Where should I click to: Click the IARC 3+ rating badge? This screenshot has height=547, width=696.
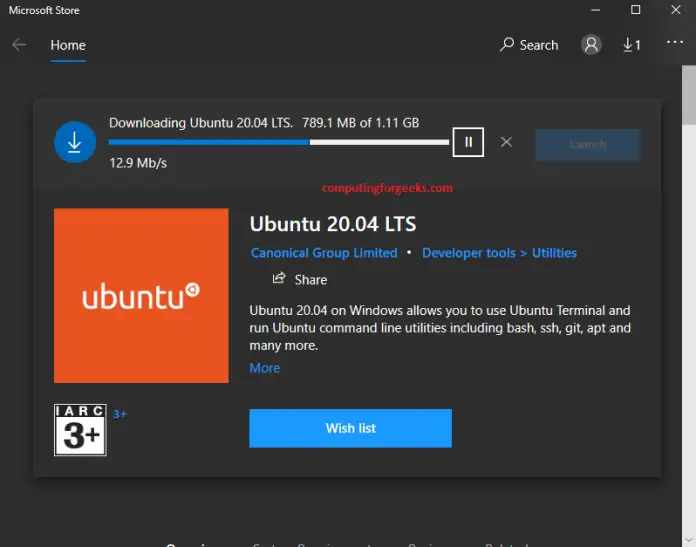(80, 430)
